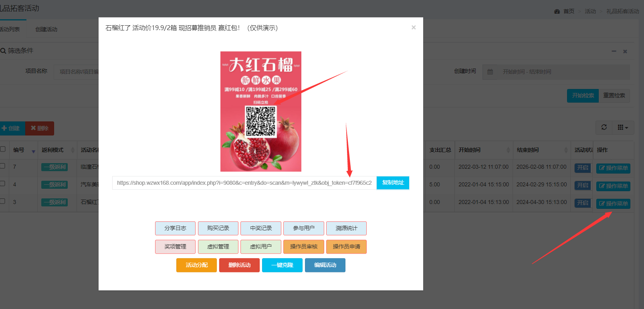Click the start time 2022-03-12 11:07:00
644x309 pixels.
tap(483, 167)
